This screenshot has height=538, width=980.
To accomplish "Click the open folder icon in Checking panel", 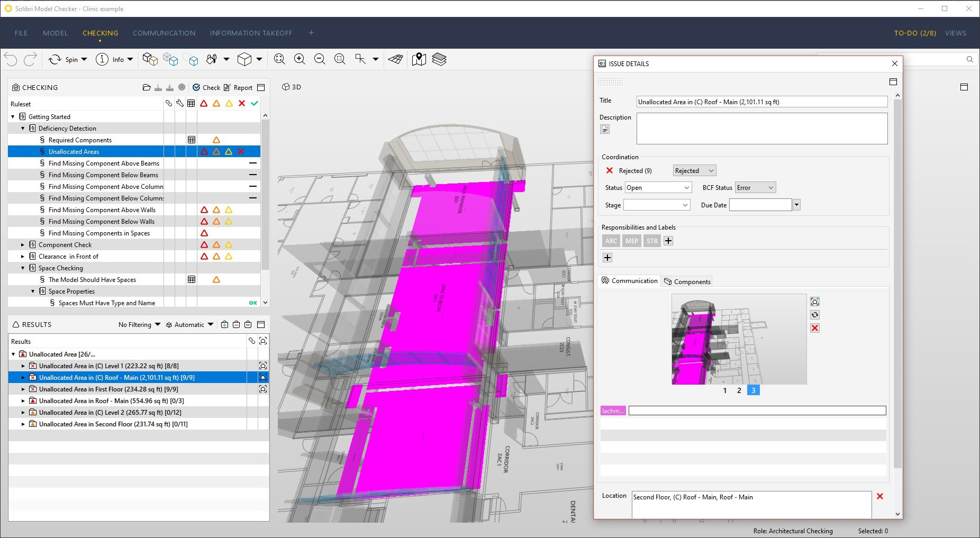I will 147,87.
